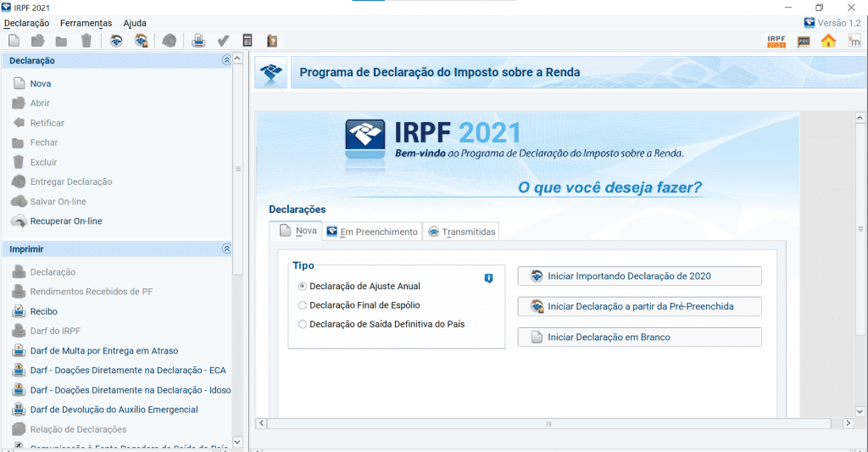Screen dimensions: 868x452
Task: Switch to the Transmitidas tab
Action: coord(461,232)
